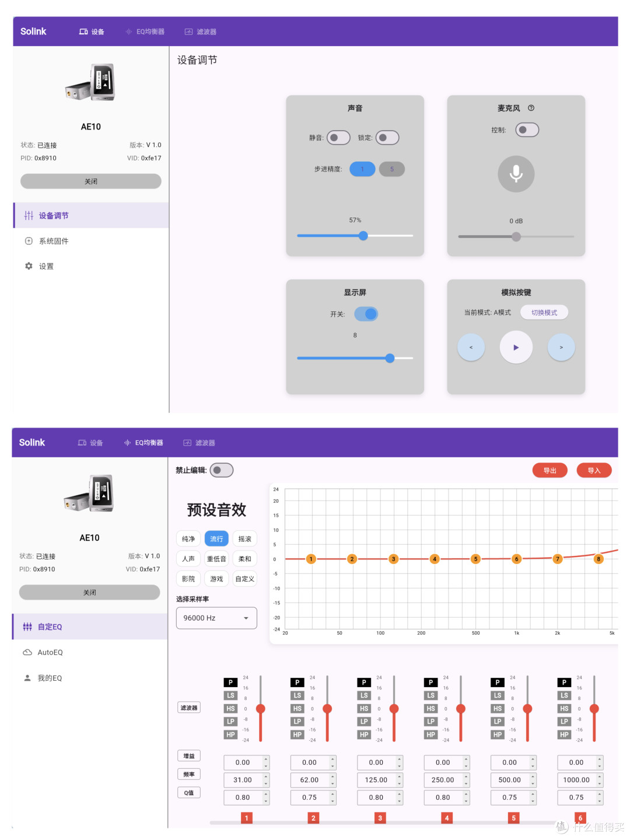Click the microphone 0 dB gain slider
Screen dimensions: 630x840
point(516,236)
